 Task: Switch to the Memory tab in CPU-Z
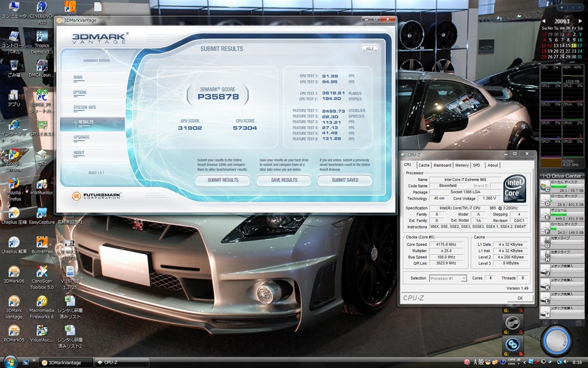[x=462, y=165]
